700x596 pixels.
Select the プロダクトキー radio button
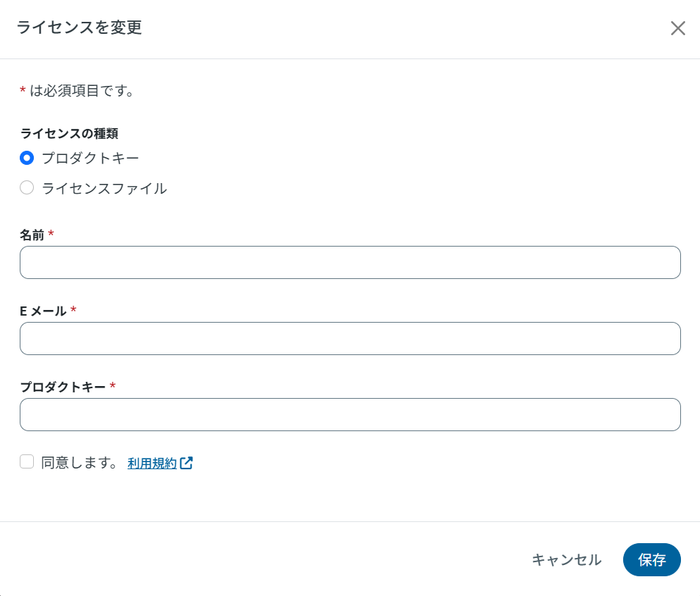point(27,158)
